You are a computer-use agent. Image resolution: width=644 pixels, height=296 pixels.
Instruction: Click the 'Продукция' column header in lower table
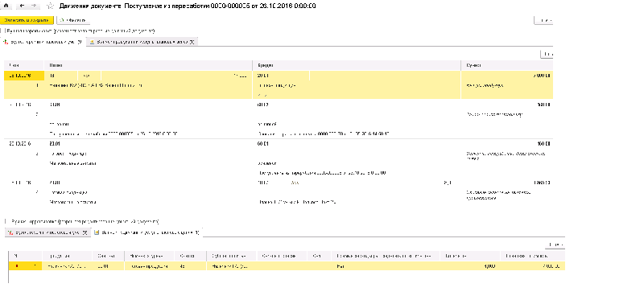pyautogui.click(x=67, y=256)
